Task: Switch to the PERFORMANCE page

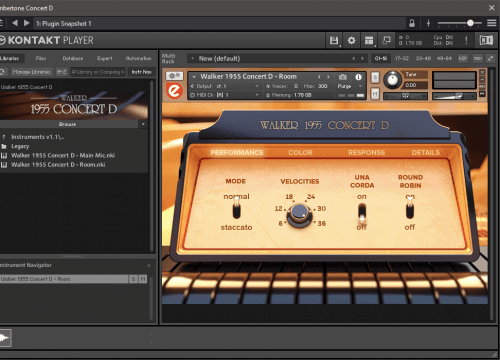Action: pos(237,153)
